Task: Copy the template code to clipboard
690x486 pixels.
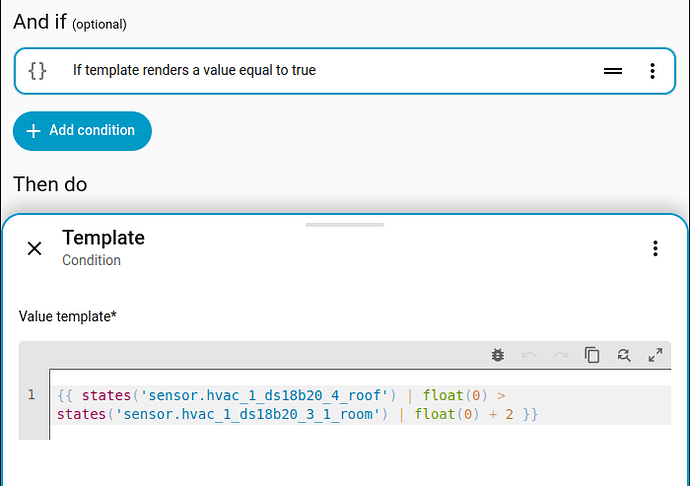Action: pyautogui.click(x=592, y=355)
